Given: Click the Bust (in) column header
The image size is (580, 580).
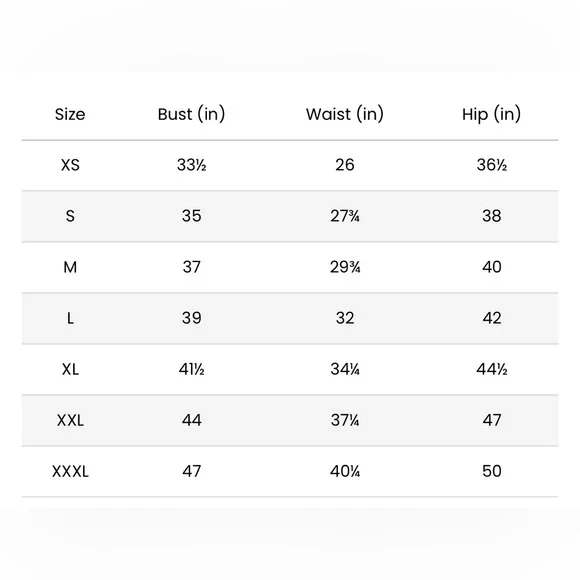Looking at the screenshot, I should (x=191, y=114).
